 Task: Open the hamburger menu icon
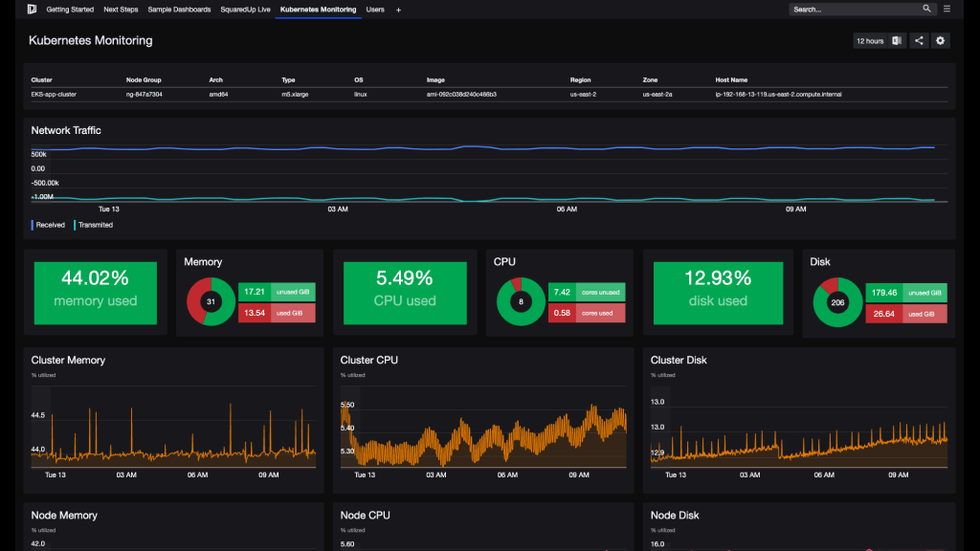coord(946,8)
